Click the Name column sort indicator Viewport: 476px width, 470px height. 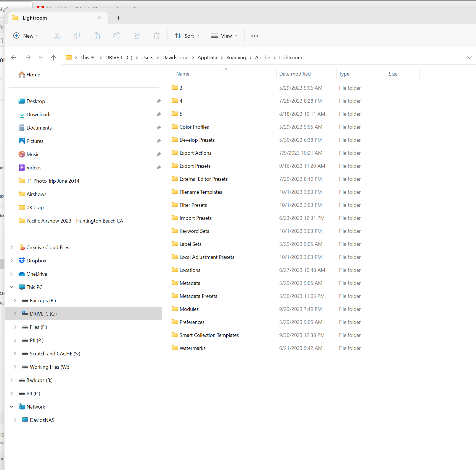click(x=225, y=69)
